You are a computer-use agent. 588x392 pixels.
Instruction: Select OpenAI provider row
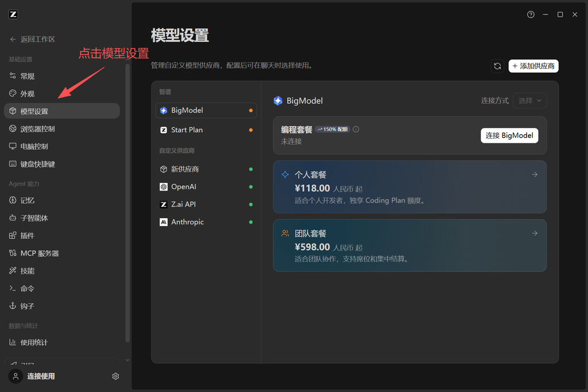tap(206, 187)
